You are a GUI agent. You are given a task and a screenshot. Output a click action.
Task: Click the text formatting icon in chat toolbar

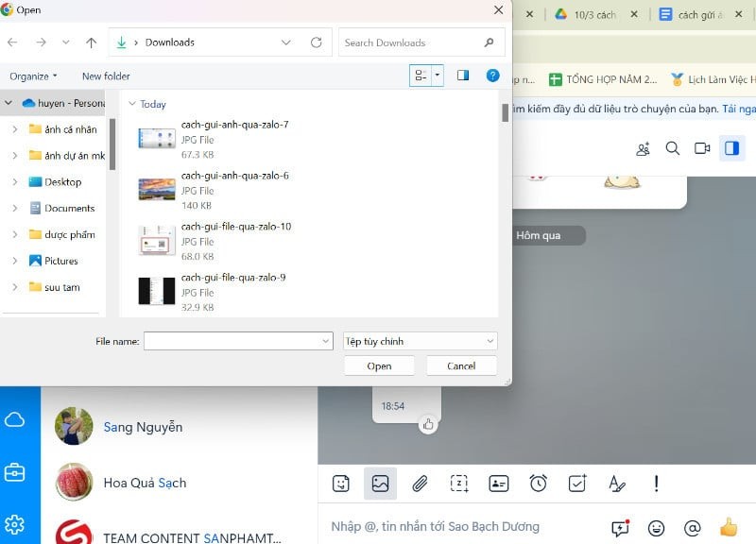click(x=617, y=483)
